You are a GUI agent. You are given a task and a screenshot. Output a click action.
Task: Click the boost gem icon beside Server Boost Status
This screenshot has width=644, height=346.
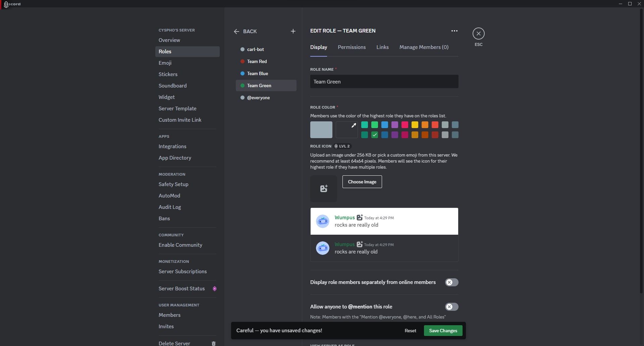[x=214, y=288]
